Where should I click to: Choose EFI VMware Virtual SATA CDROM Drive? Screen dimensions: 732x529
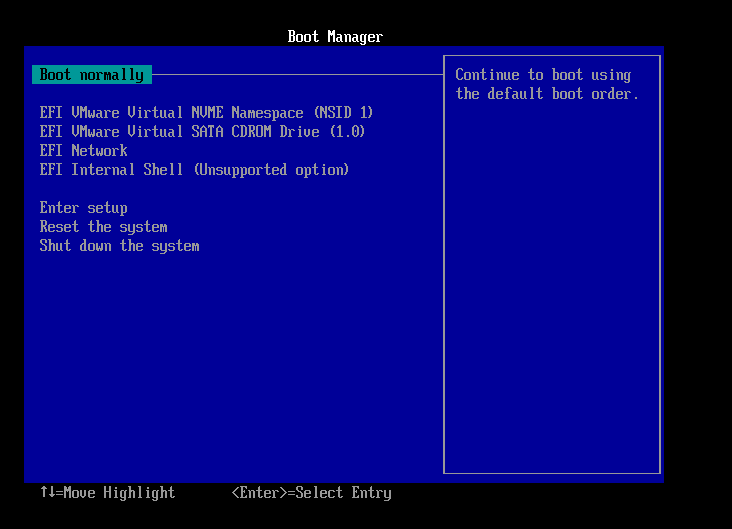pyautogui.click(x=202, y=132)
